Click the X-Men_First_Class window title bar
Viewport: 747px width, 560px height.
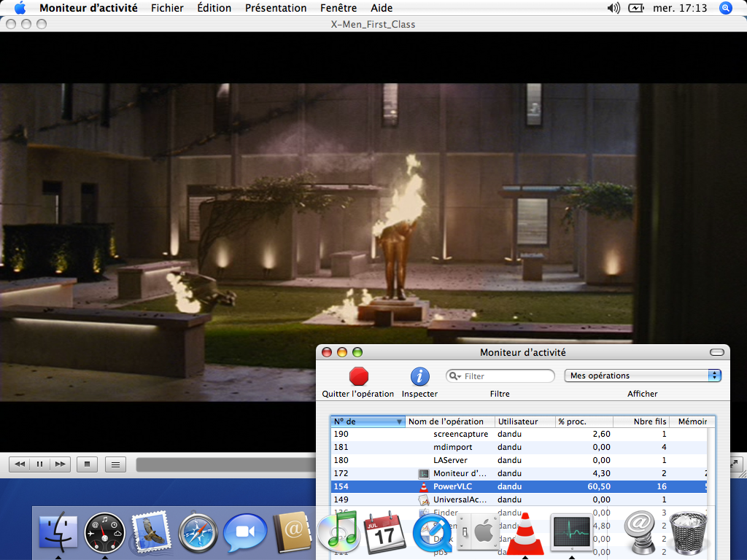click(373, 24)
